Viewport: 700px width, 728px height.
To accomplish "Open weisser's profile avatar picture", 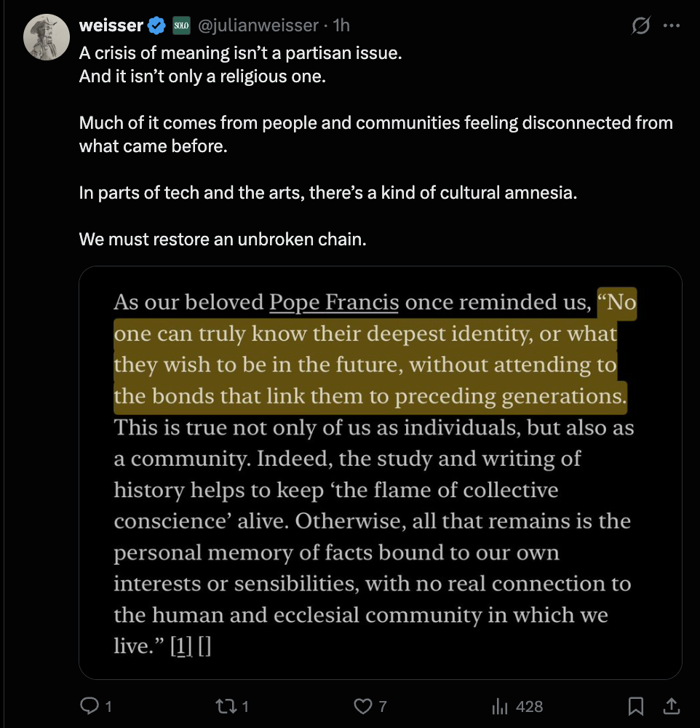I will (47, 36).
